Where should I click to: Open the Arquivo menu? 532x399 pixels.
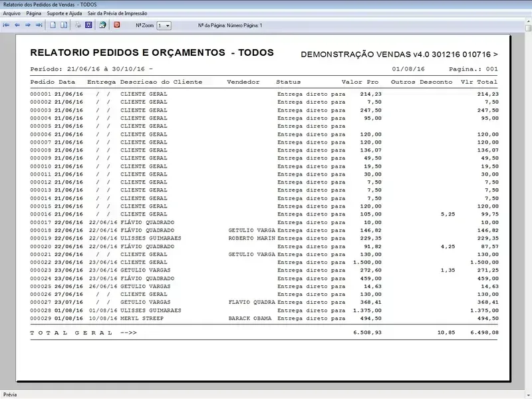click(x=12, y=13)
